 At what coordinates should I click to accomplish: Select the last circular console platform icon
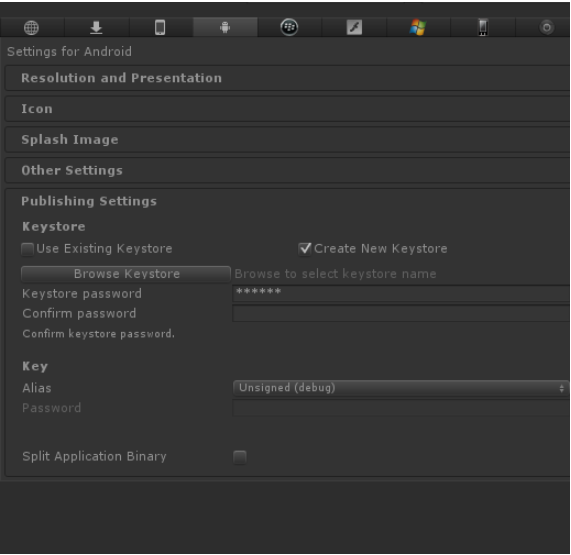pos(547,27)
